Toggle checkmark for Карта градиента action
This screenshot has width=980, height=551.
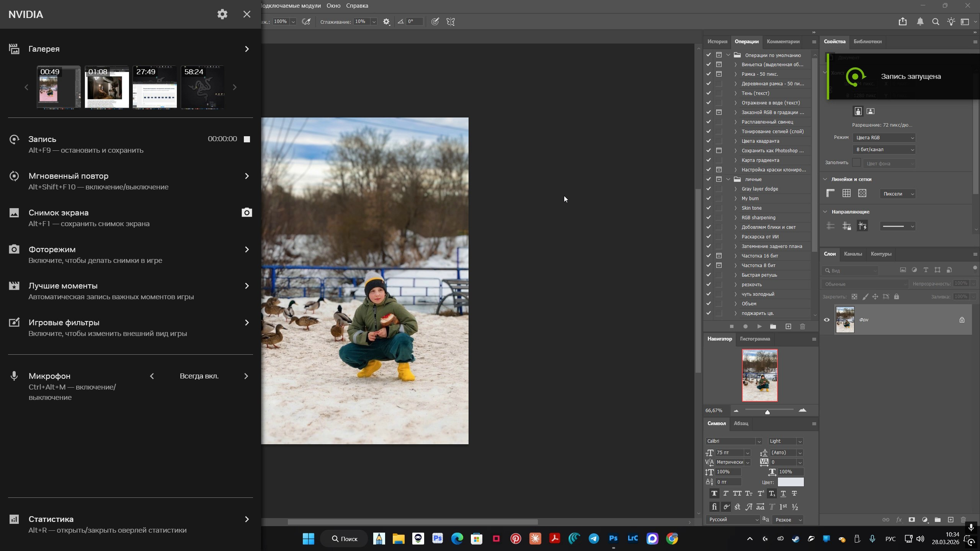tap(709, 160)
